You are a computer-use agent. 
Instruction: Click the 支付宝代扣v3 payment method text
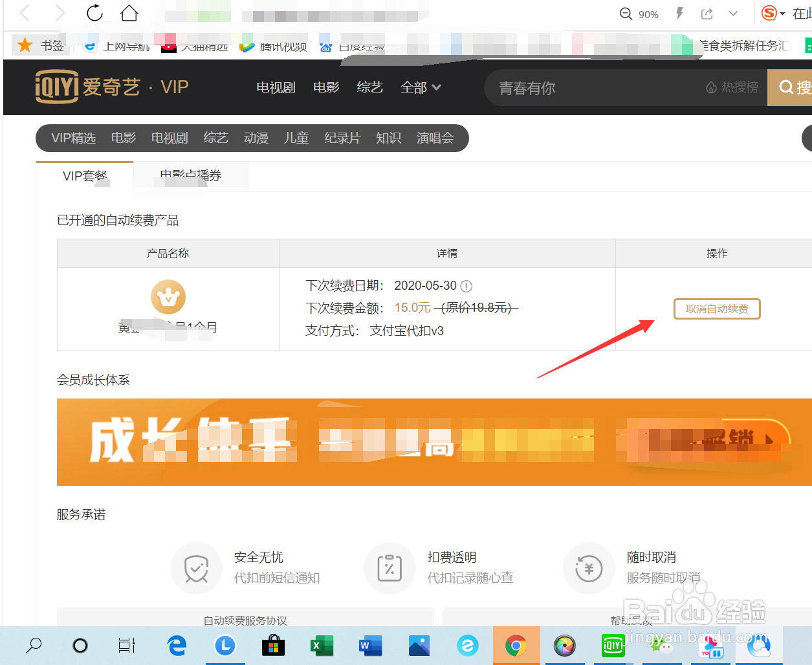coord(407,331)
